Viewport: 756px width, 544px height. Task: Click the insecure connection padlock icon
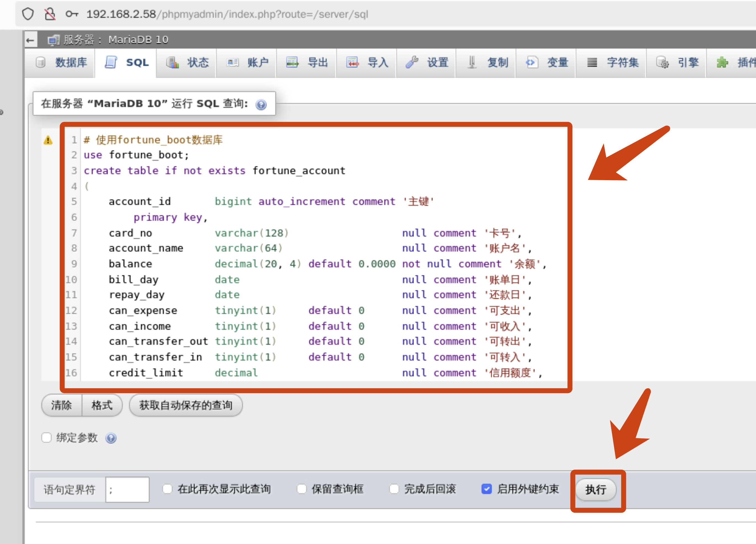50,14
